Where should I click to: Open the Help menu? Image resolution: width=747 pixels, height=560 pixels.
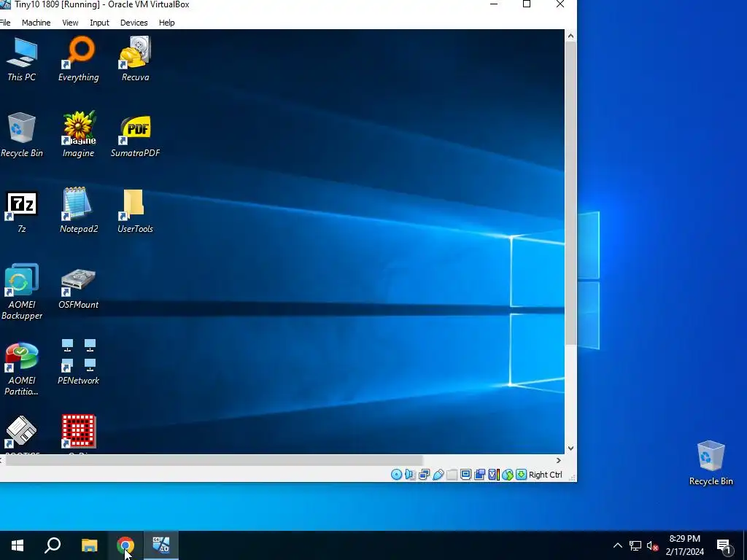(167, 23)
